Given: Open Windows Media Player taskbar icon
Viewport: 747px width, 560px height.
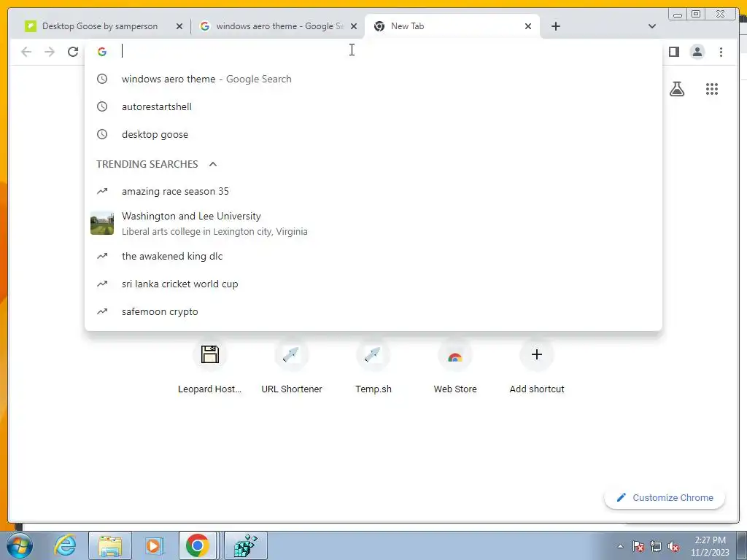Looking at the screenshot, I should point(154,545).
